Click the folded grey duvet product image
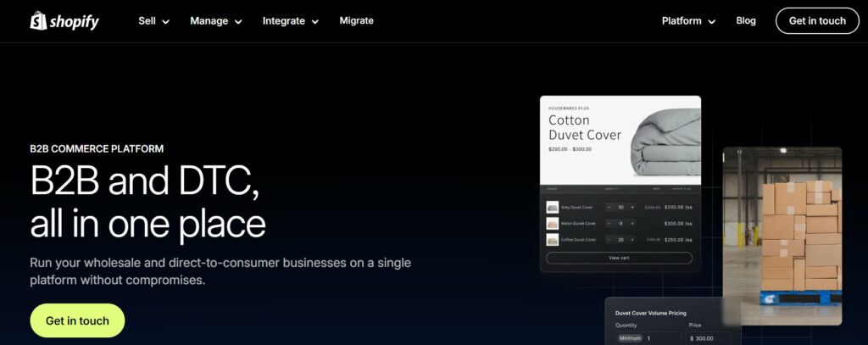The height and width of the screenshot is (345, 868). point(666,142)
